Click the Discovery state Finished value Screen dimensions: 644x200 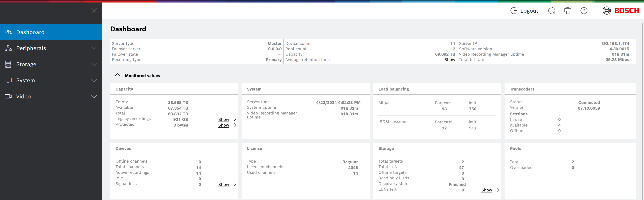pyautogui.click(x=457, y=185)
